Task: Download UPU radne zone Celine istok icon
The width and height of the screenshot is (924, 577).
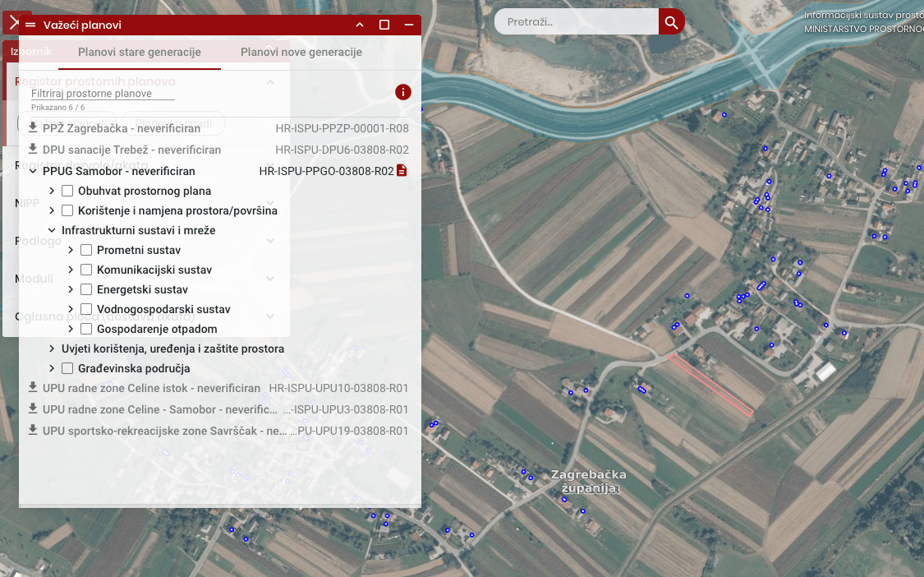Action: (33, 387)
